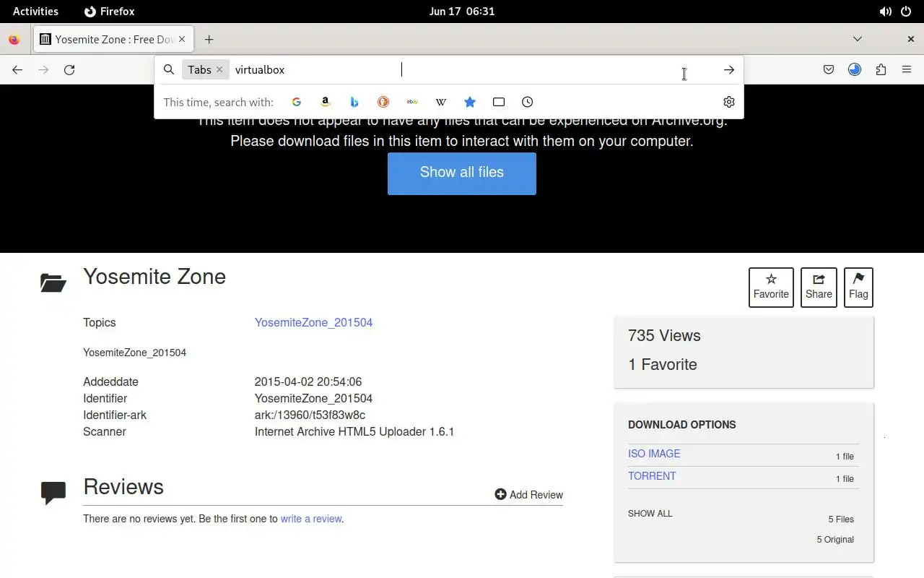
Task: Click the 5 Files count text
Action: tap(841, 519)
